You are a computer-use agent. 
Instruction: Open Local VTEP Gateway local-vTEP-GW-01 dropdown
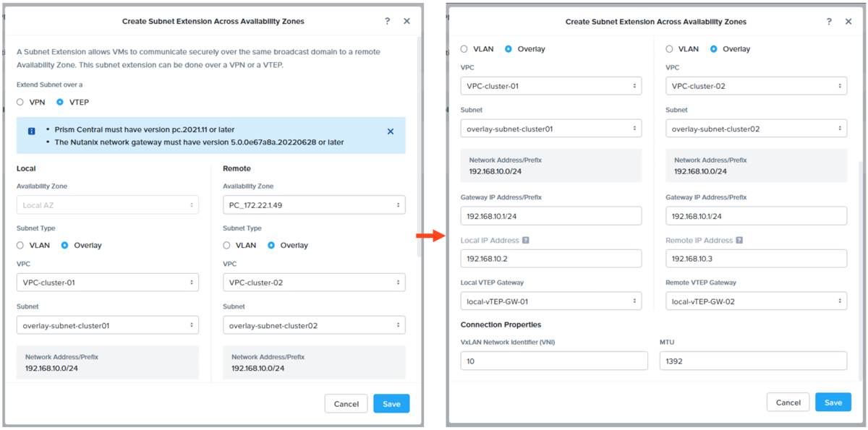coord(551,301)
